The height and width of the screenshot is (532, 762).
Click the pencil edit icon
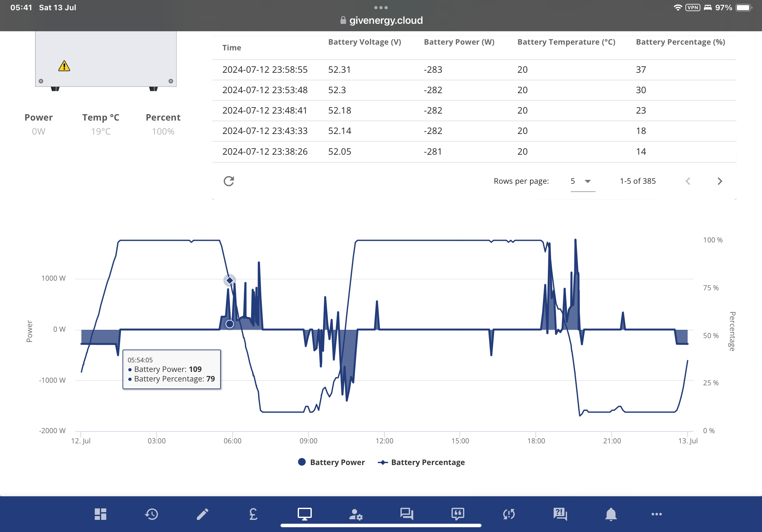(x=202, y=514)
